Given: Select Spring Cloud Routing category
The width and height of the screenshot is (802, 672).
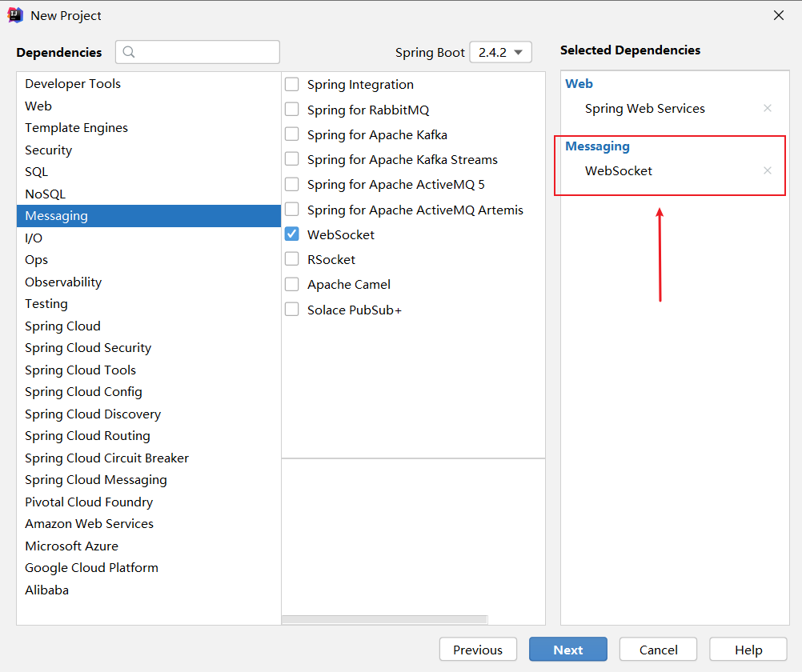Looking at the screenshot, I should click(x=148, y=436).
